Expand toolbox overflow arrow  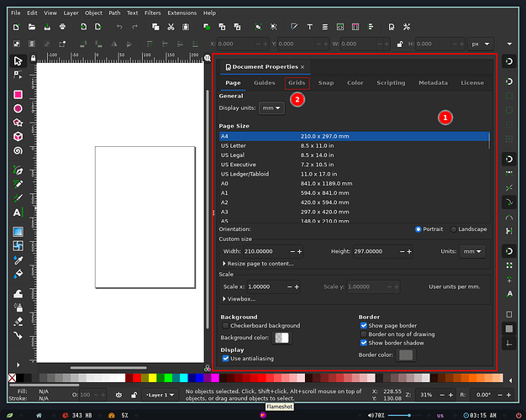[18, 365]
